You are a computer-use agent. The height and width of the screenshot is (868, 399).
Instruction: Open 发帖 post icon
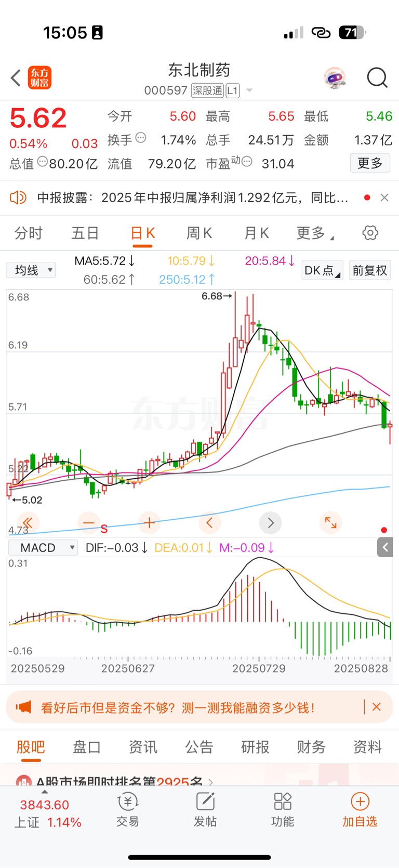point(205,809)
